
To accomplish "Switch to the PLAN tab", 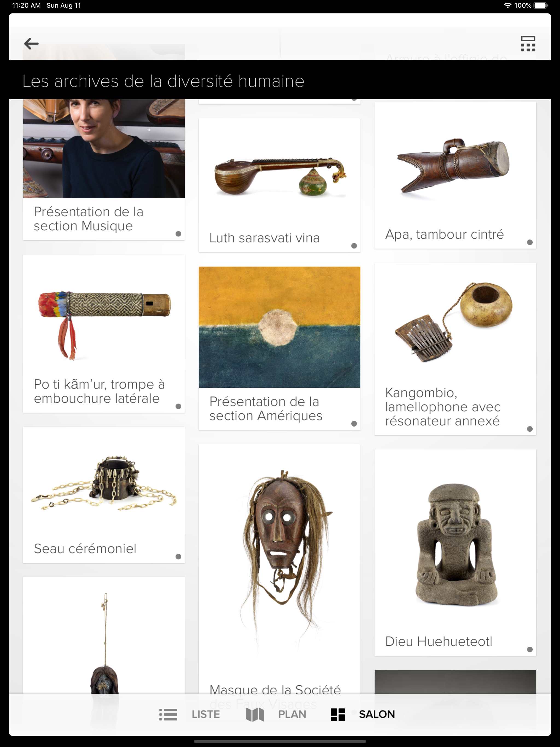I will pyautogui.click(x=292, y=714).
